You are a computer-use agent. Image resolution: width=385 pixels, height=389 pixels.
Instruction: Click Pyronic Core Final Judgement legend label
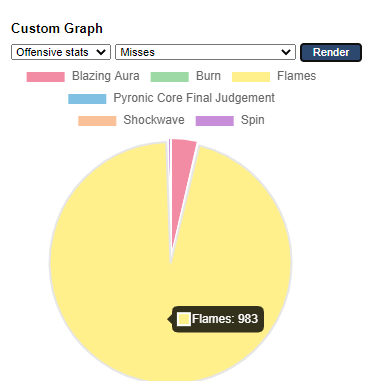[194, 98]
